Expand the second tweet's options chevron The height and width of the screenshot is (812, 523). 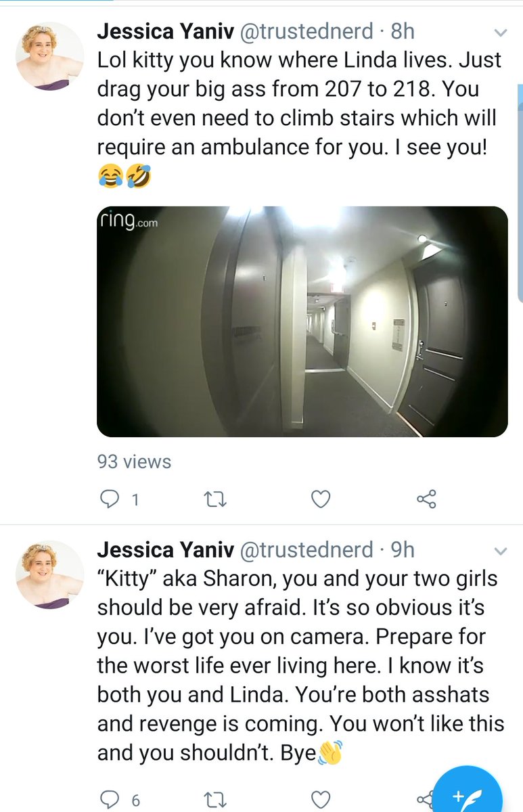[500, 551]
